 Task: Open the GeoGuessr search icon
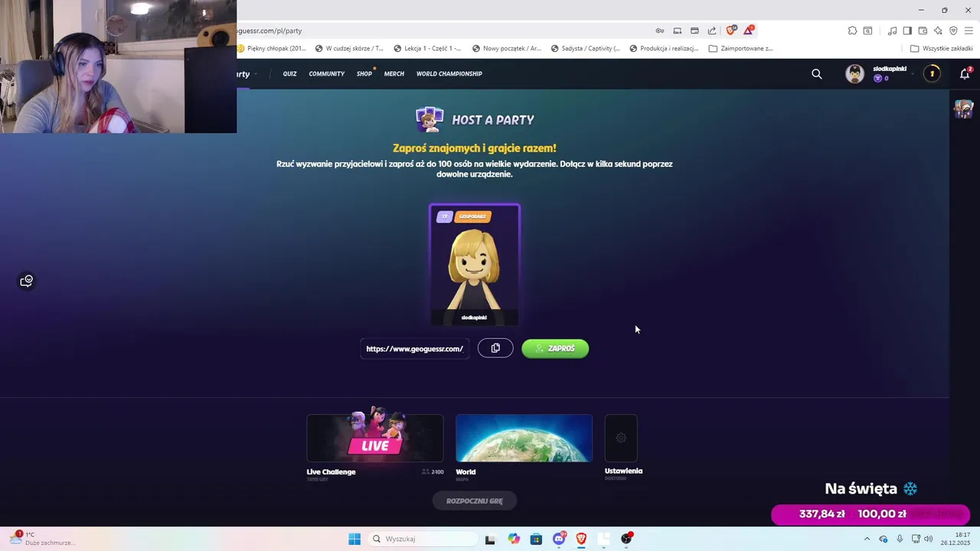coord(817,73)
